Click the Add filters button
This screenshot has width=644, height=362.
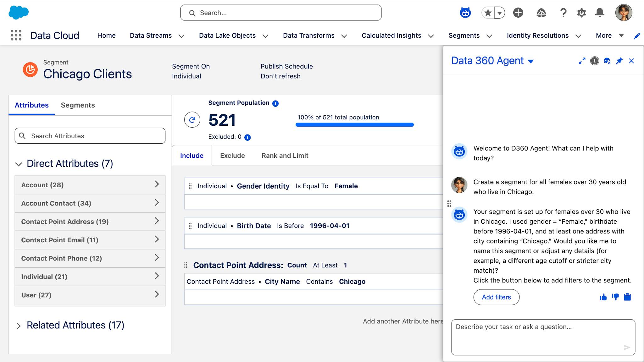pyautogui.click(x=496, y=297)
